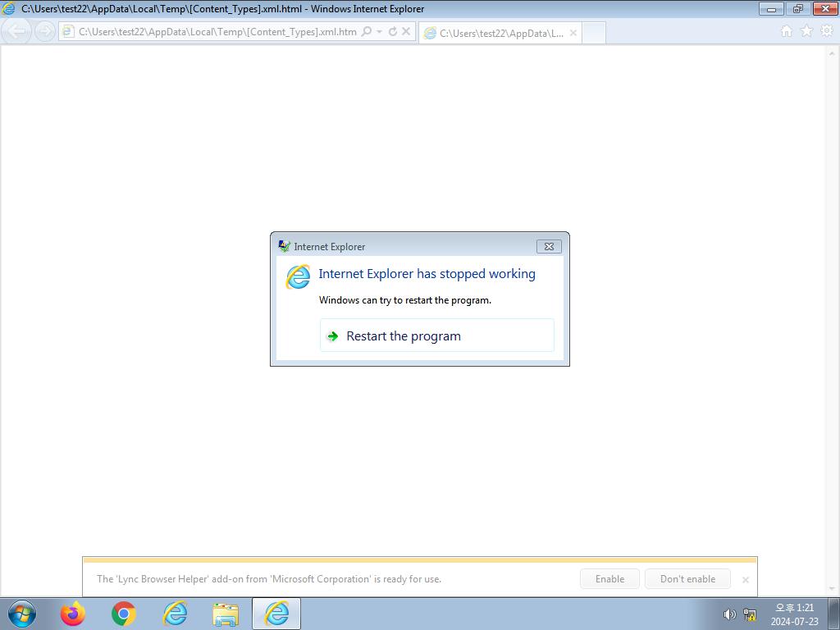Stop loading the page with X icon
The height and width of the screenshot is (630, 840).
pyautogui.click(x=406, y=32)
